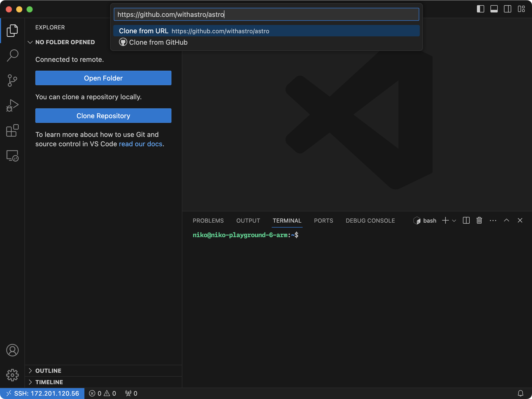Switch to the OUTPUT tab
532x399 pixels.
point(248,220)
